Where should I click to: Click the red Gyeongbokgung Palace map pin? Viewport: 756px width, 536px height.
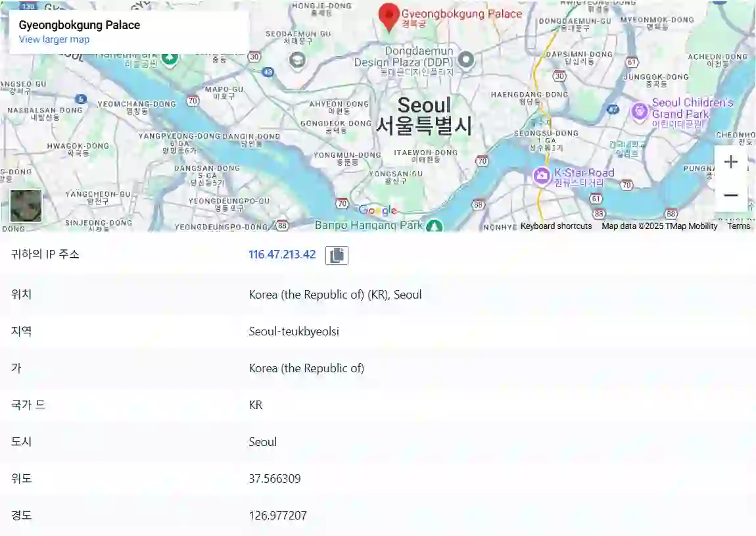click(x=389, y=17)
